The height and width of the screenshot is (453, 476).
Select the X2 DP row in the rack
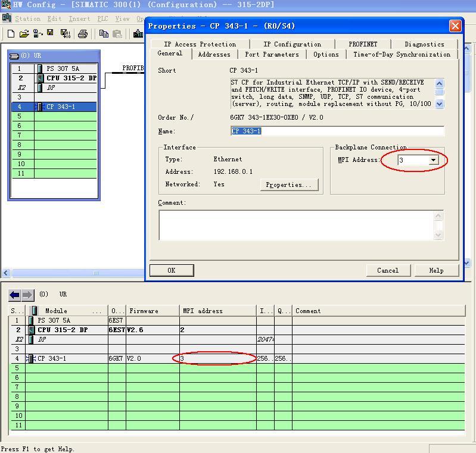[54, 88]
